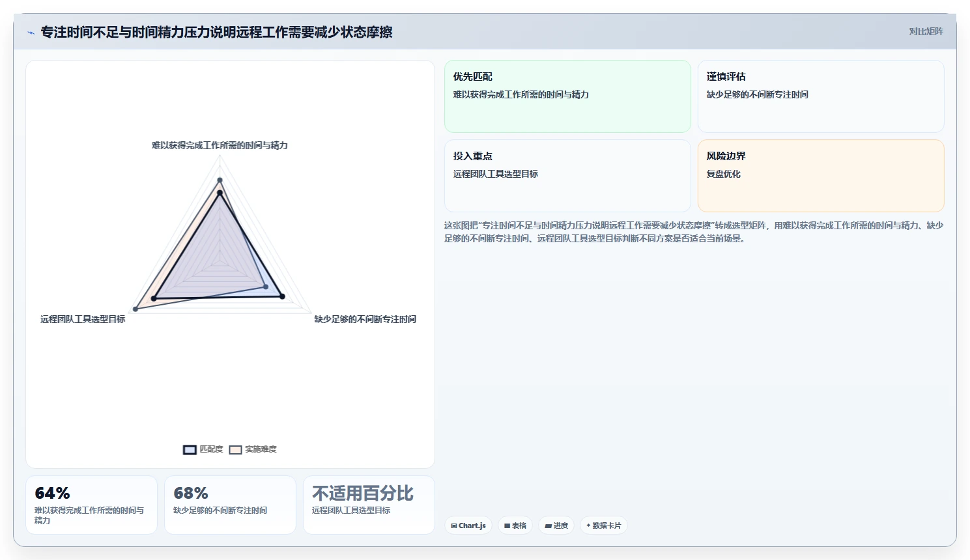
Task: Click the Chart.js tag icon
Action: (x=454, y=525)
